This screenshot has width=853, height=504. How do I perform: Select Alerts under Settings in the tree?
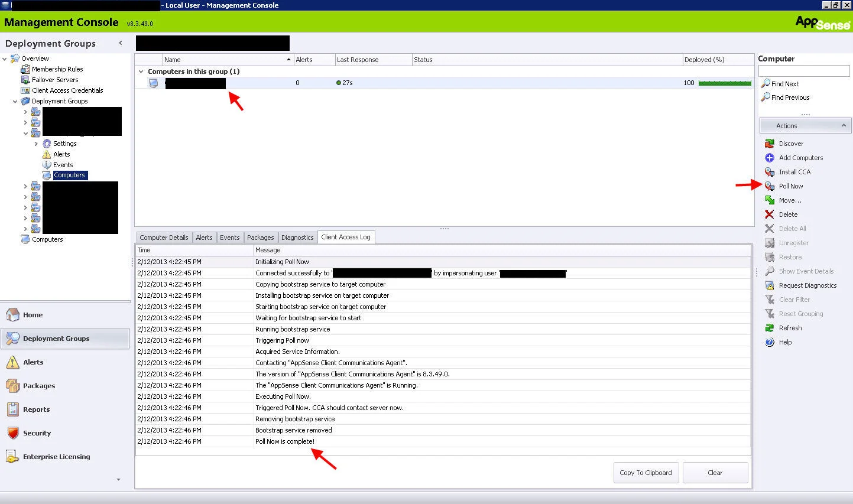pos(61,154)
